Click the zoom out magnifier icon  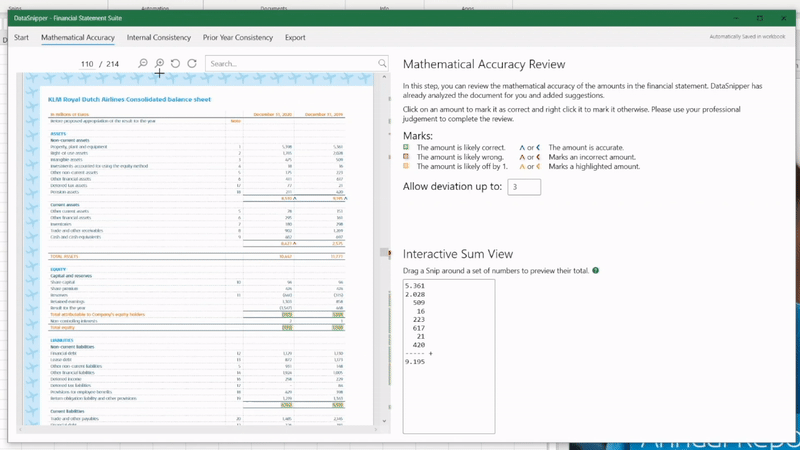(x=143, y=63)
